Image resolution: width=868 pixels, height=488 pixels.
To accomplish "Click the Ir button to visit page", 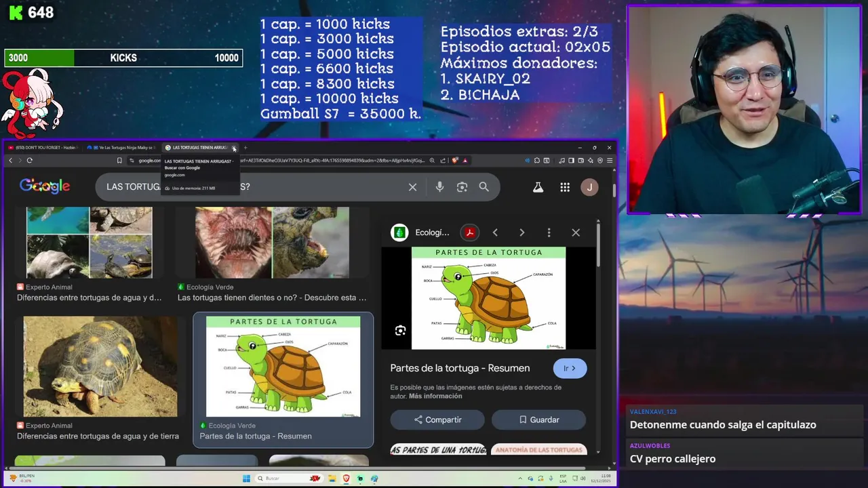I will point(570,368).
